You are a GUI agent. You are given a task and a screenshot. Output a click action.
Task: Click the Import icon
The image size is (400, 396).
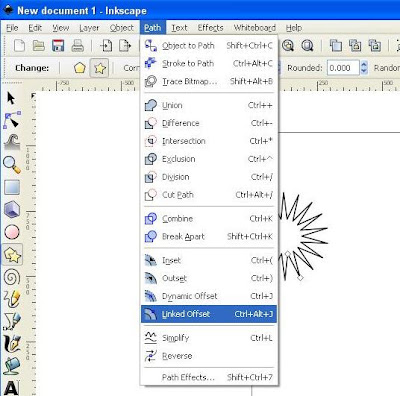pyautogui.click(x=106, y=46)
